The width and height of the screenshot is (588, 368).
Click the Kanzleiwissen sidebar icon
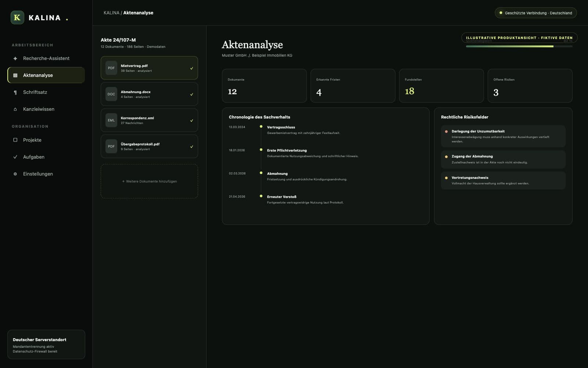(15, 109)
